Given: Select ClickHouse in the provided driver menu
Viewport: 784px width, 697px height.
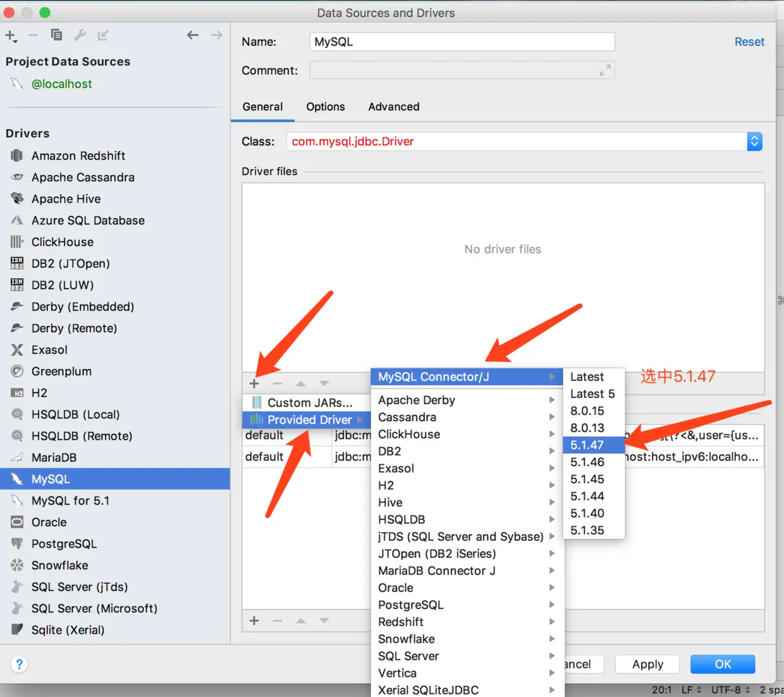Looking at the screenshot, I should [x=467, y=434].
